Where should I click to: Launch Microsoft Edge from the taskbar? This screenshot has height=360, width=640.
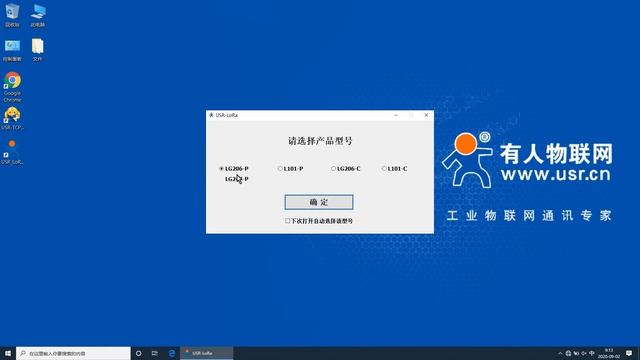click(172, 353)
